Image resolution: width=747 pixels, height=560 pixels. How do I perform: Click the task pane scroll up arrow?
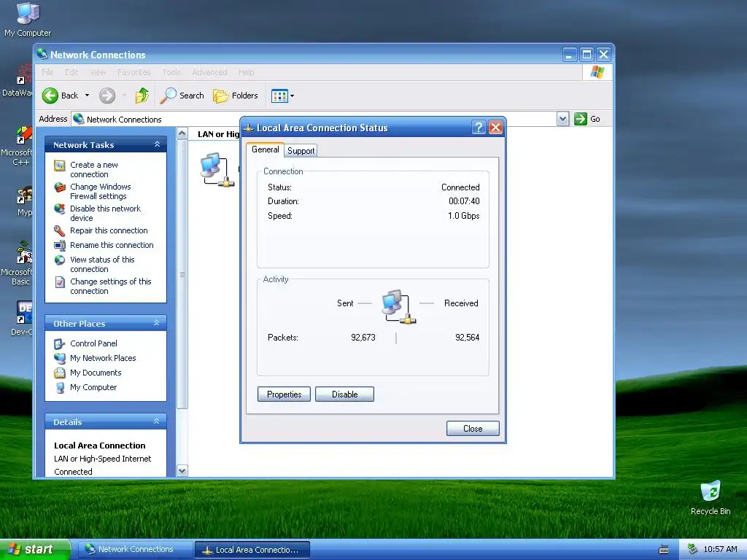tap(182, 134)
